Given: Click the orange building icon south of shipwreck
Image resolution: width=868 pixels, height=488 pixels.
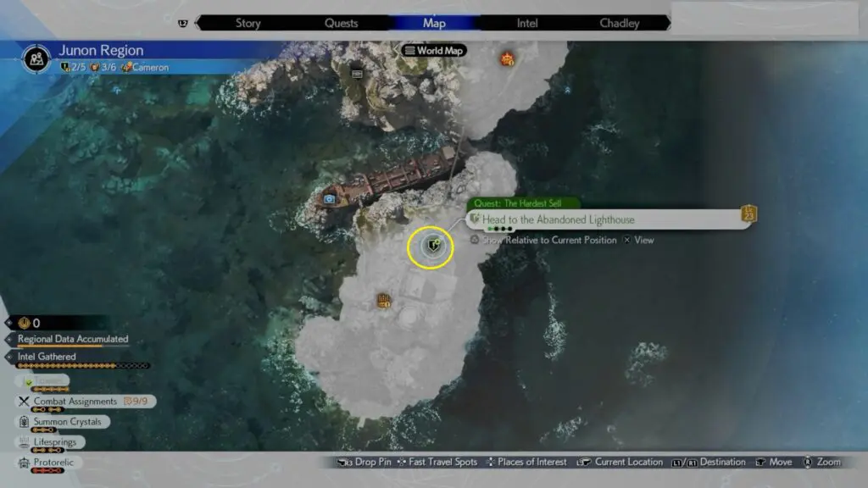Looking at the screenshot, I should point(383,300).
